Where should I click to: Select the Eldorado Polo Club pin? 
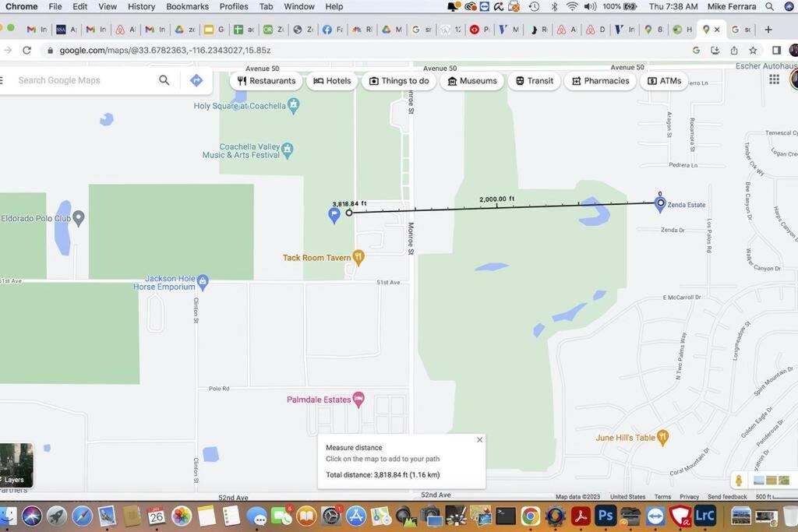[x=79, y=218]
